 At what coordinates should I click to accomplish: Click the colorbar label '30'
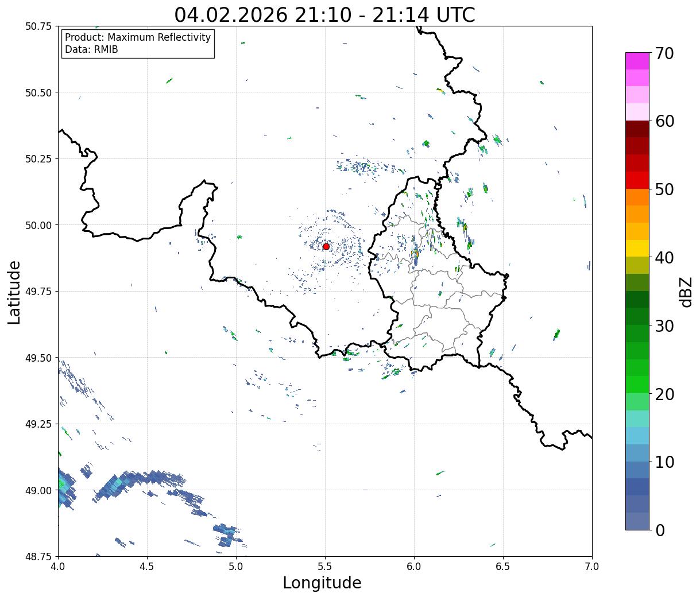pyautogui.click(x=664, y=325)
